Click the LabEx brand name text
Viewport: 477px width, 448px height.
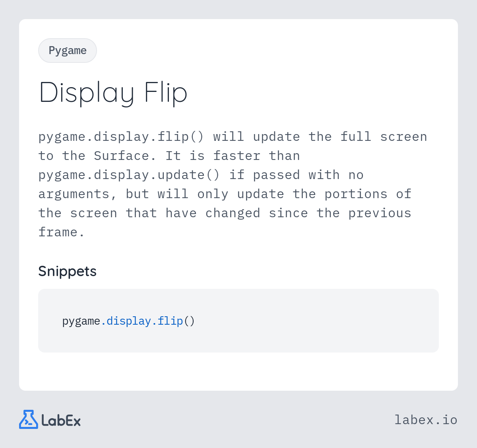[x=61, y=420]
